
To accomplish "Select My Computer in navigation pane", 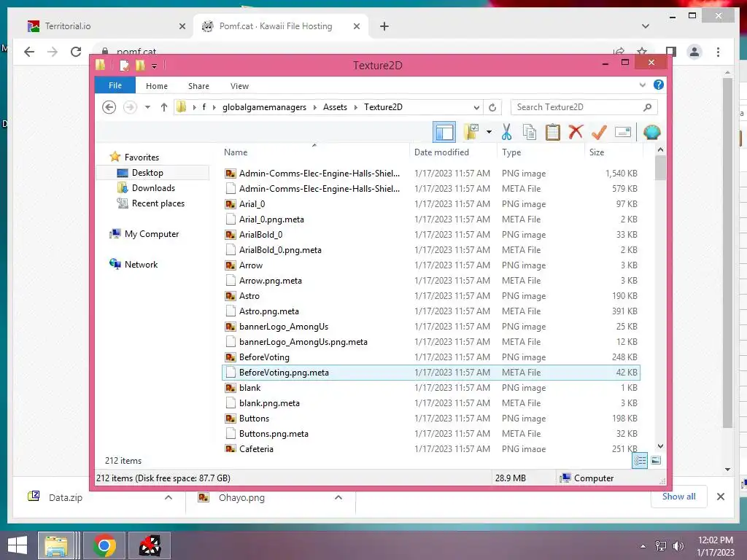I will [x=151, y=234].
